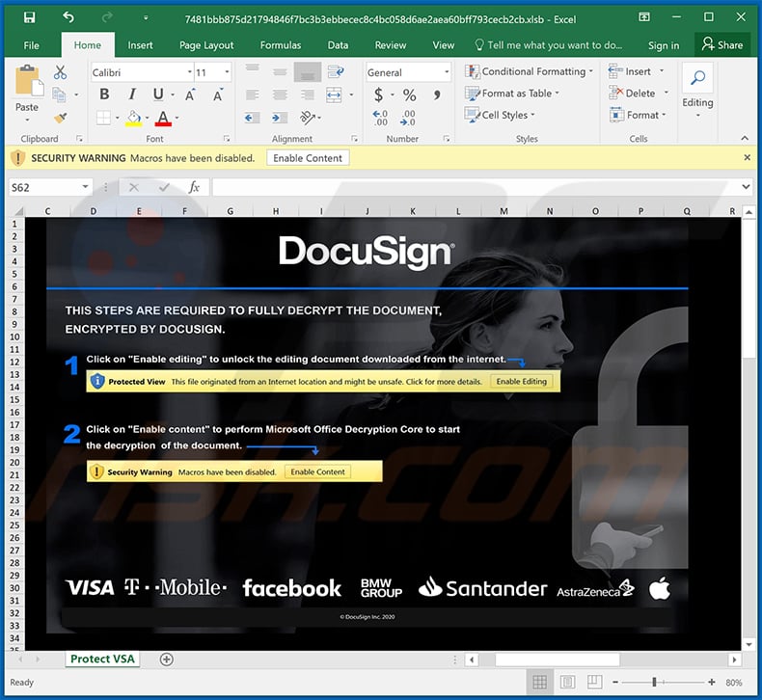Switch to the Review tab
762x700 pixels.
(391, 45)
